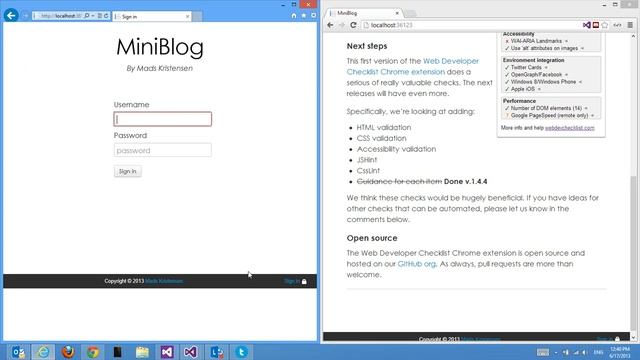Open a new Internet Explorer tab
This screenshot has height=360, width=640.
coord(197,16)
